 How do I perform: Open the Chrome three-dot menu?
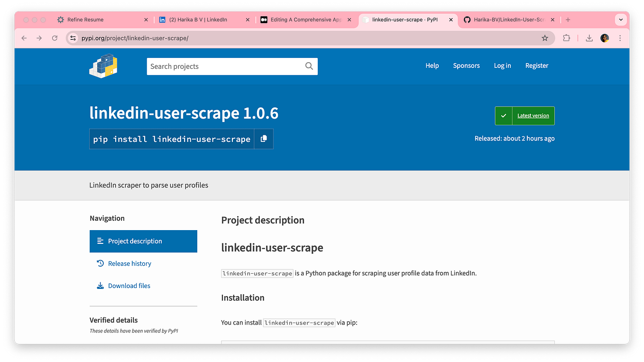620,38
